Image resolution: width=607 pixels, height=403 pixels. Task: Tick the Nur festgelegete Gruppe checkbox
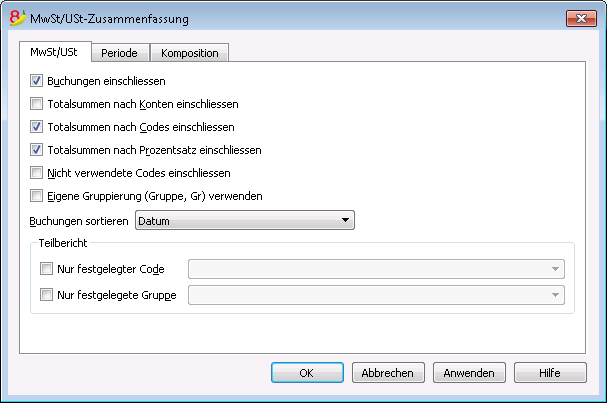(46, 295)
